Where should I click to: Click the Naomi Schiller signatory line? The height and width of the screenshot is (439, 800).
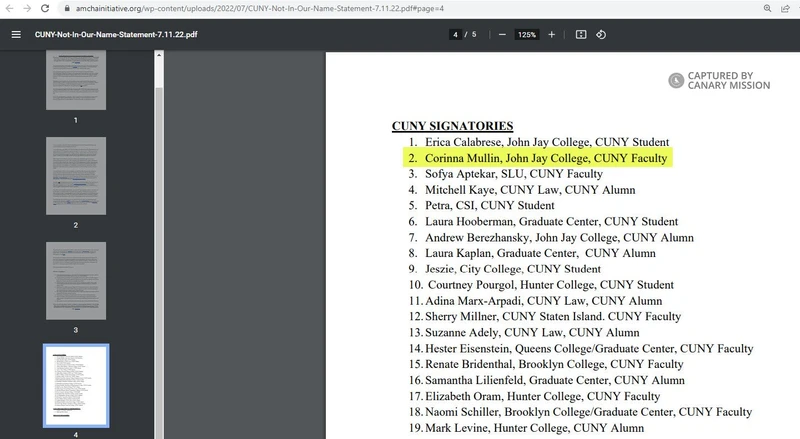pos(581,412)
